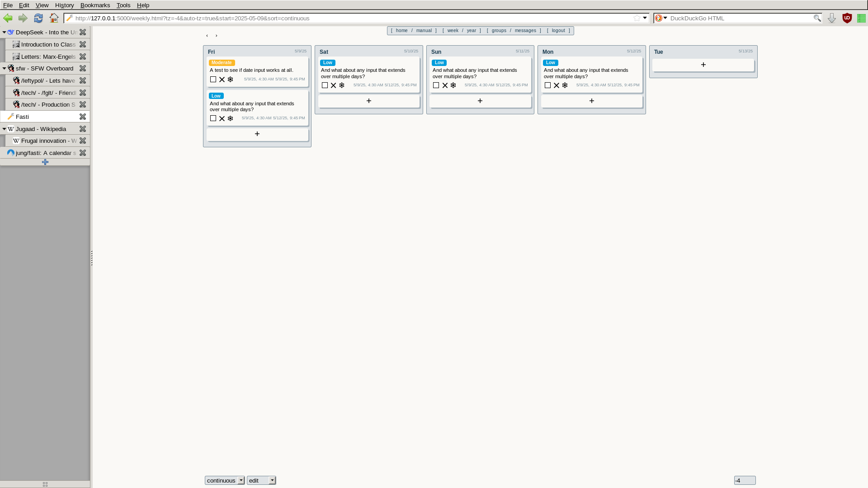Image resolution: width=868 pixels, height=488 pixels.
Task: Check off the Friday Moderate task
Action: (213, 80)
